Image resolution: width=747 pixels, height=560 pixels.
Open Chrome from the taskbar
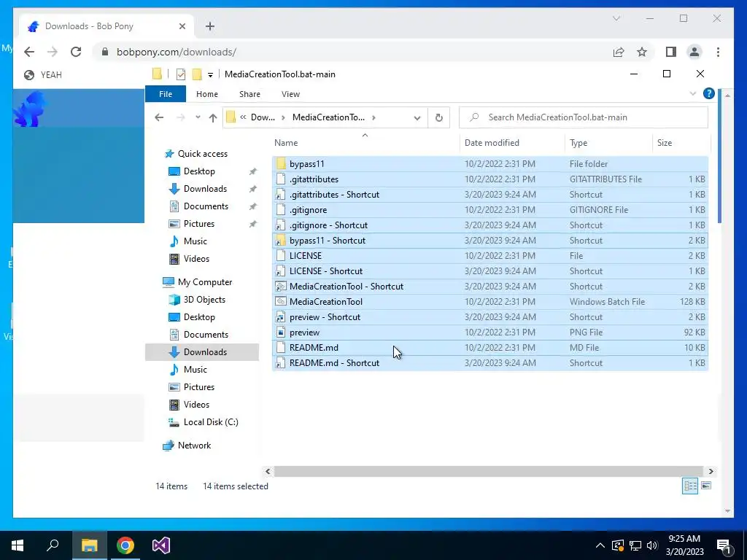[x=125, y=545]
